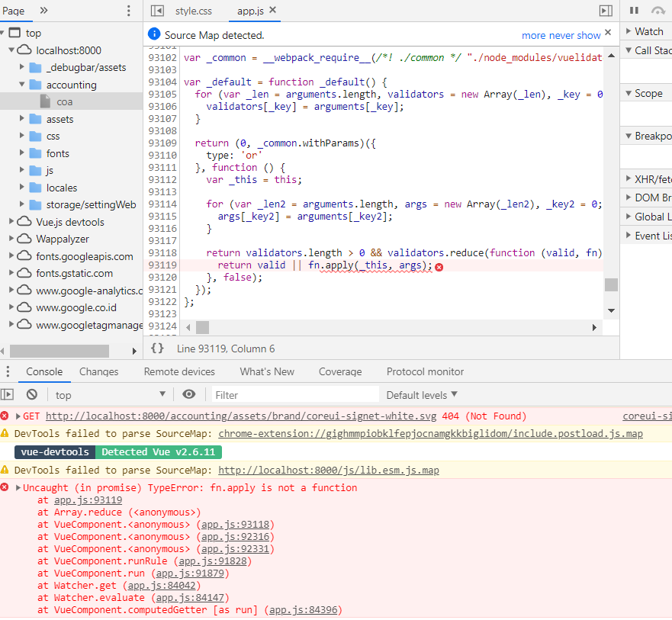672x620 pixels.
Task: Open the Sources panel kebab menu
Action: tap(129, 11)
